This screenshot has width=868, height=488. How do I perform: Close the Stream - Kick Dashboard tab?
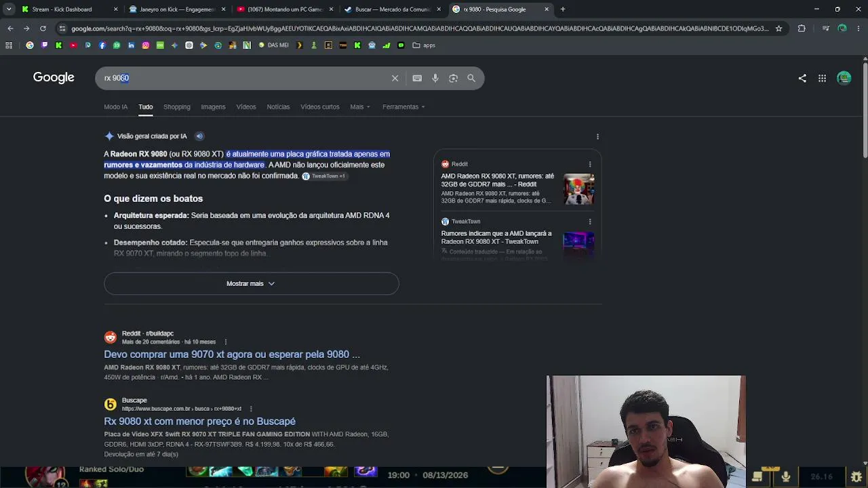(115, 9)
